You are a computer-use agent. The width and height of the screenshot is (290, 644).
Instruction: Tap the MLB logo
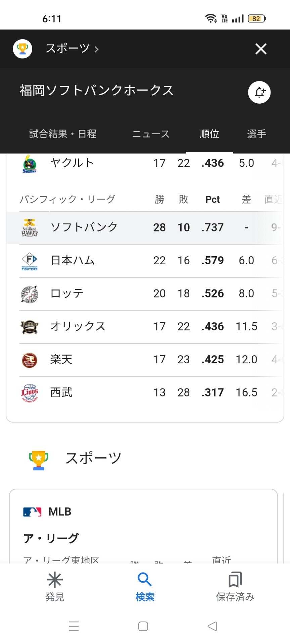pos(32,512)
